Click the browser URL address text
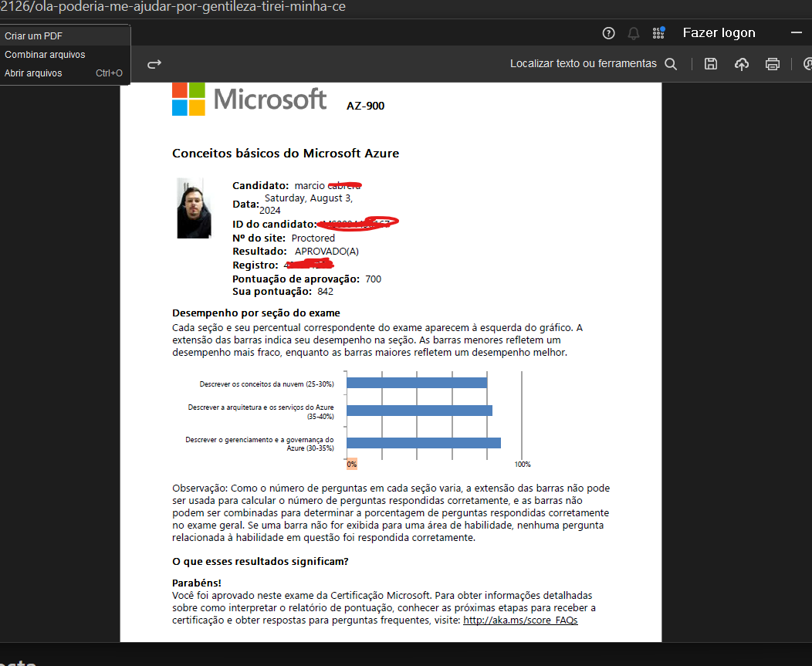 (173, 7)
